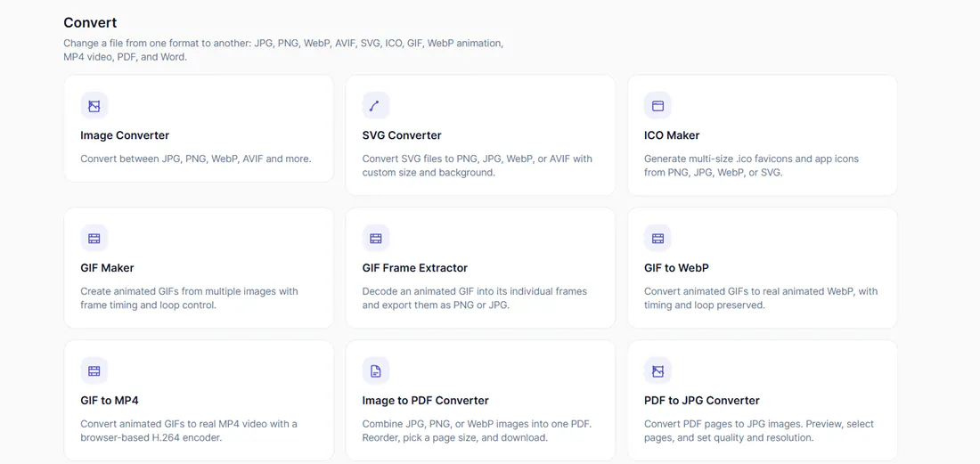Click the SVG Converter curve icon
Viewport: 980px width, 464px height.
tap(376, 106)
